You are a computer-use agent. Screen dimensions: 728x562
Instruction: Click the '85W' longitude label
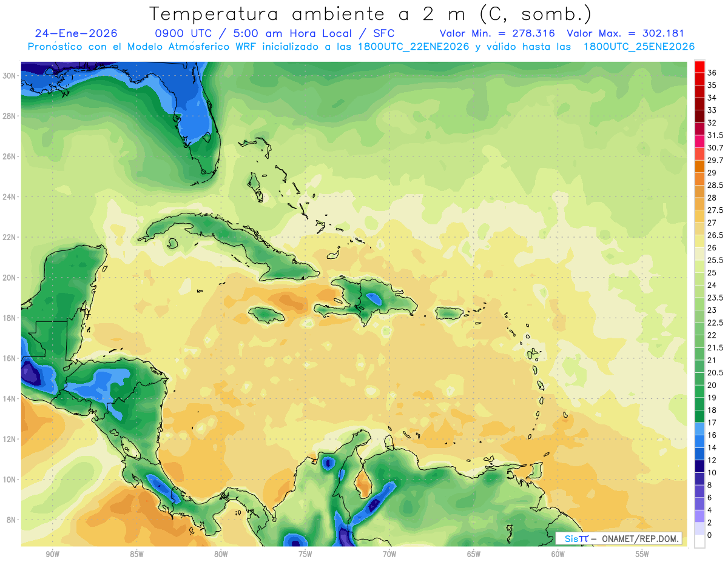pyautogui.click(x=136, y=554)
